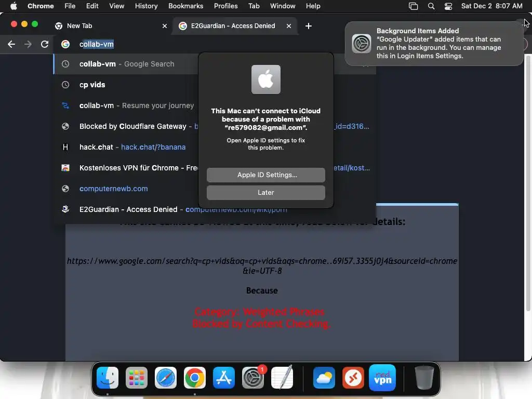Click the forward navigation arrow
Viewport: 532px width, 399px height.
[x=28, y=44]
